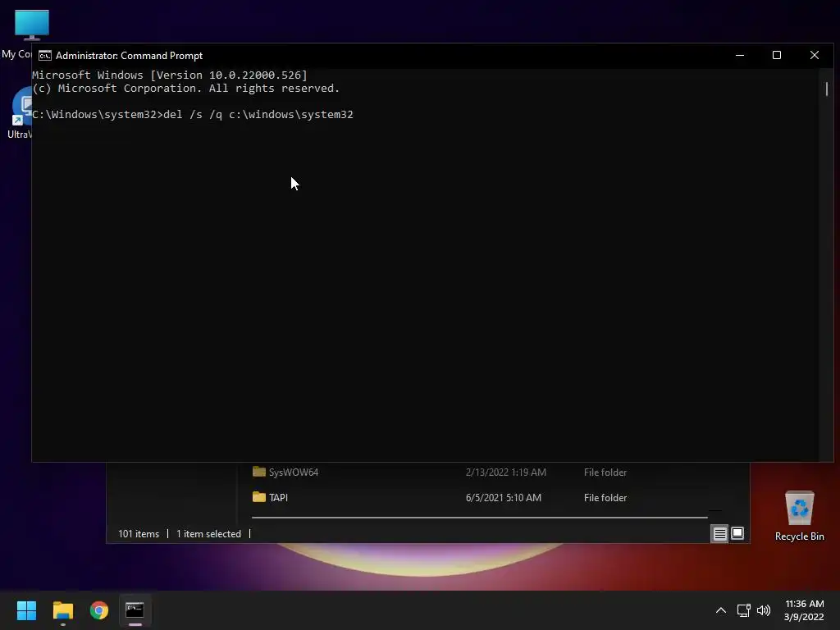Switch File Explorer to details view

(x=719, y=533)
